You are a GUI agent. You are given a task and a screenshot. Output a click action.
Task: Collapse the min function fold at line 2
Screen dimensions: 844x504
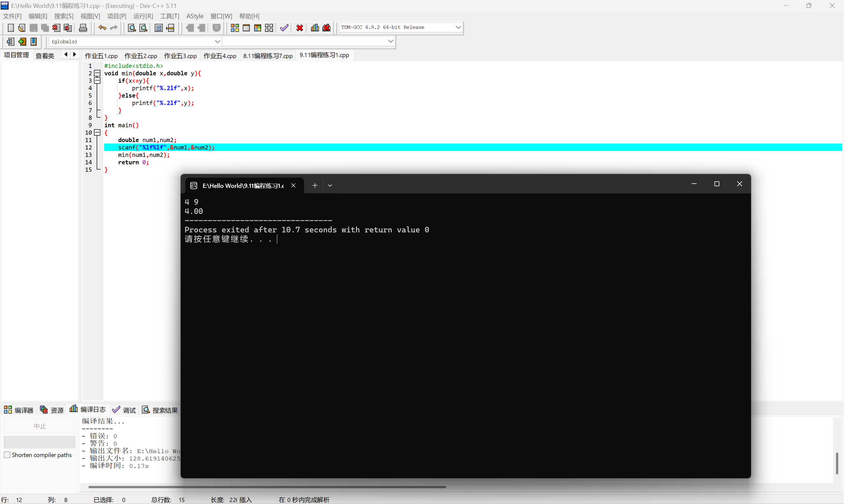pyautogui.click(x=98, y=73)
